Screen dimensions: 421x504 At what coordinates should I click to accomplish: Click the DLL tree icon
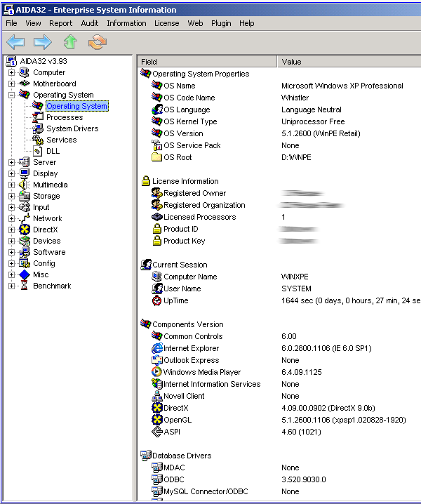point(38,151)
